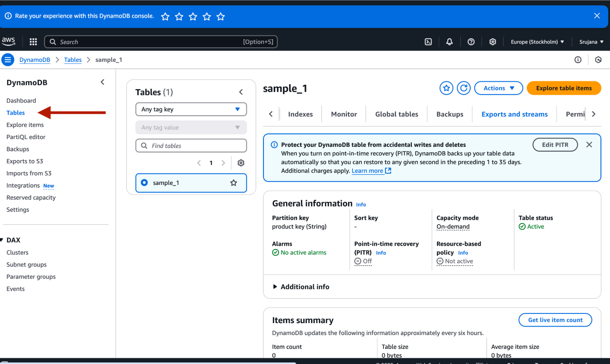Open the AWS services grid menu

(33, 42)
